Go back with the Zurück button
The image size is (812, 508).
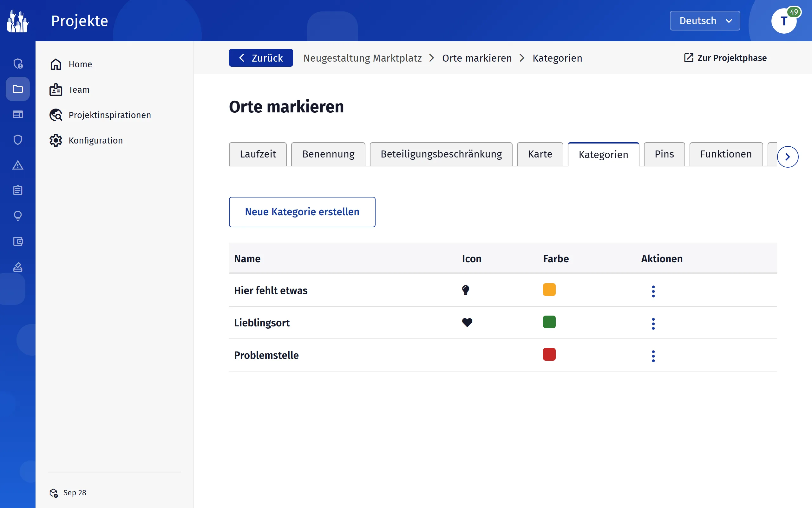(x=261, y=58)
